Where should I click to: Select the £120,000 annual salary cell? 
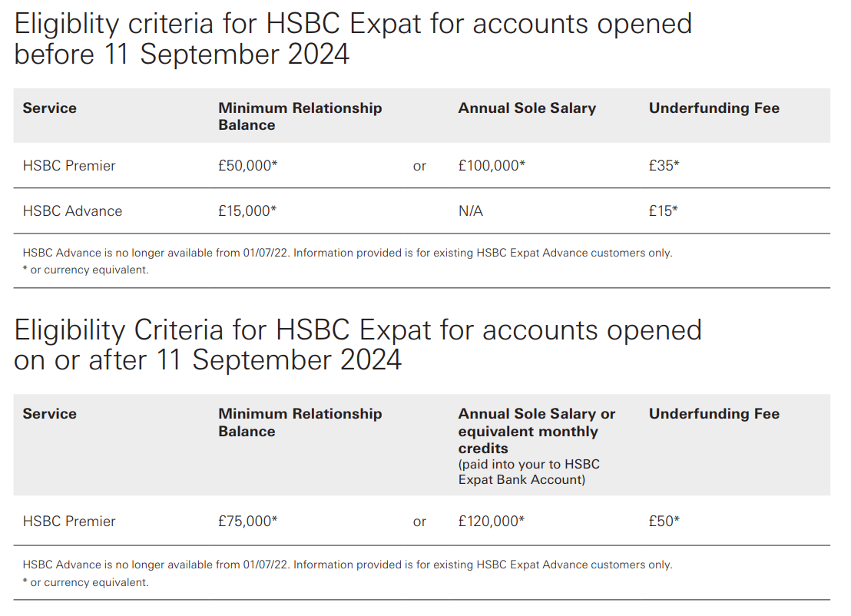click(492, 521)
